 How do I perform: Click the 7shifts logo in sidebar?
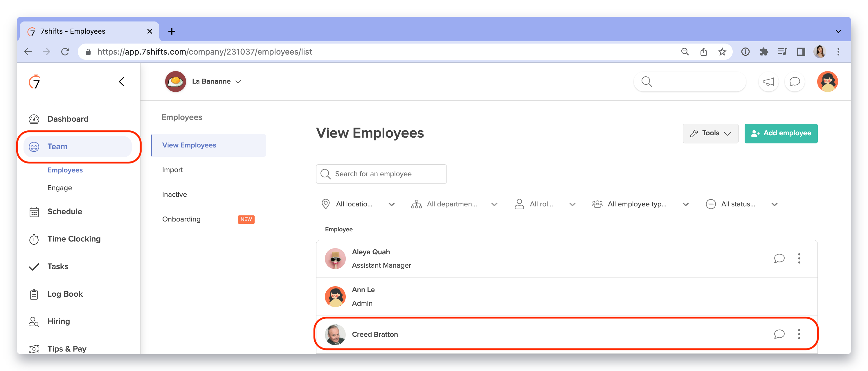coord(35,82)
